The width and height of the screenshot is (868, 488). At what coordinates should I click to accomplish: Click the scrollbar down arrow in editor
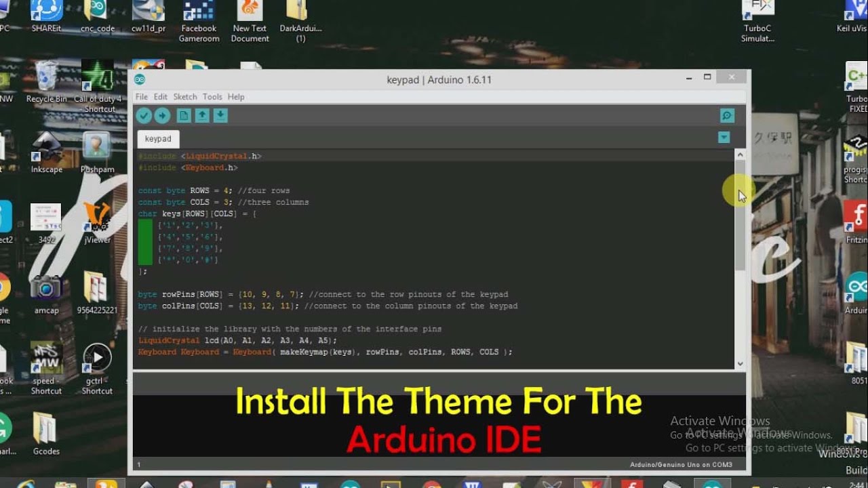[740, 363]
